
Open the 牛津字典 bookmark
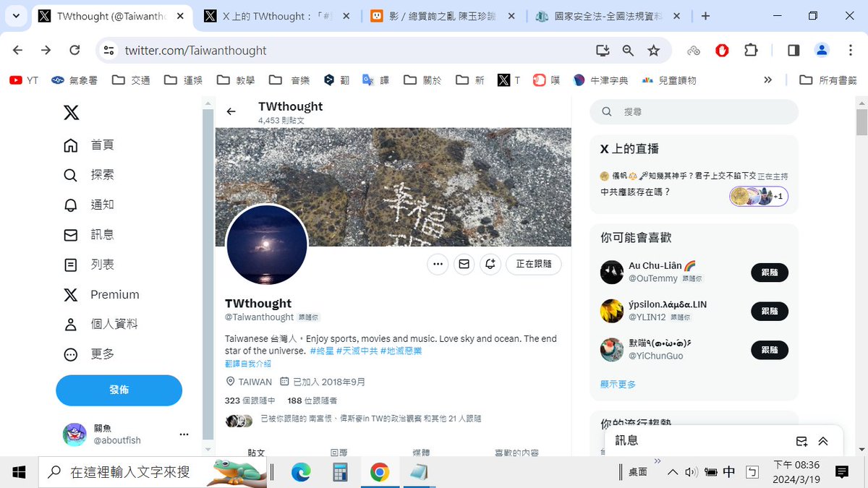(600, 80)
